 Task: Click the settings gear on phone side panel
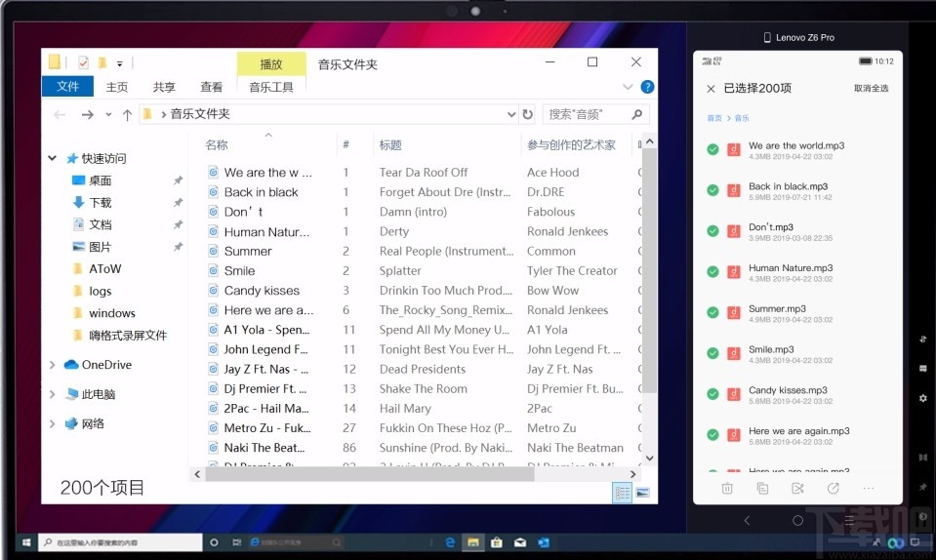point(923,398)
